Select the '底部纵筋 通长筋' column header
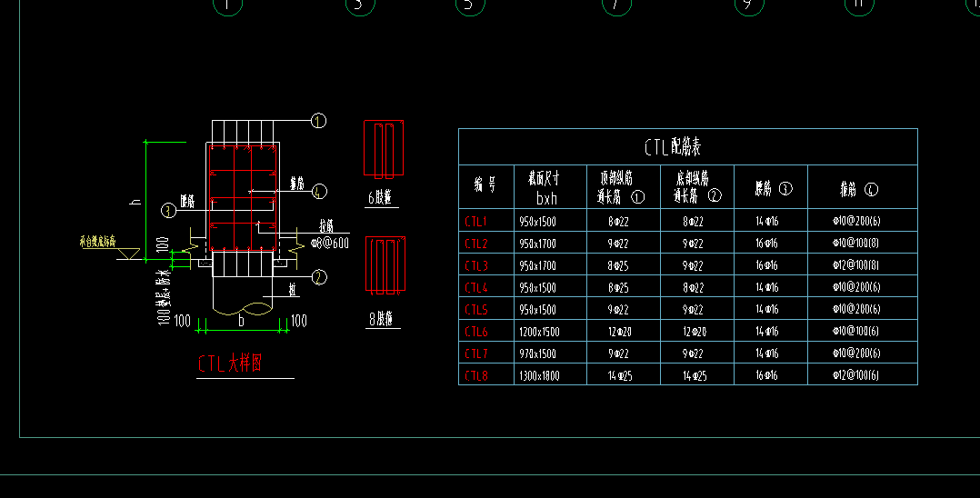 tap(696, 187)
